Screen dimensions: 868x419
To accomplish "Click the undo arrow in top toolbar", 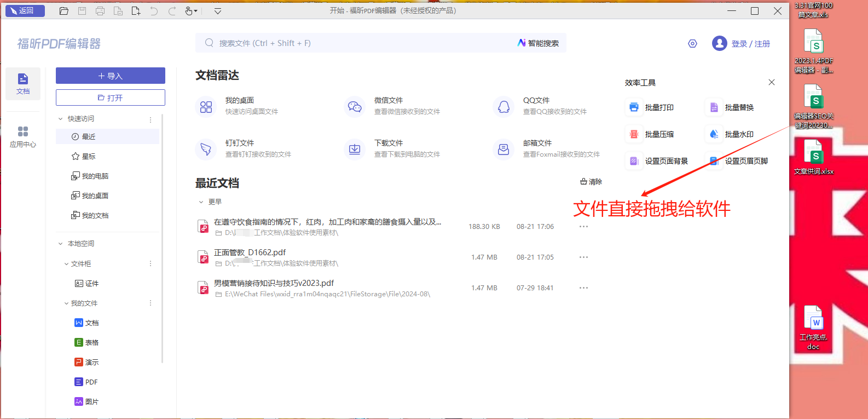I will click(154, 11).
